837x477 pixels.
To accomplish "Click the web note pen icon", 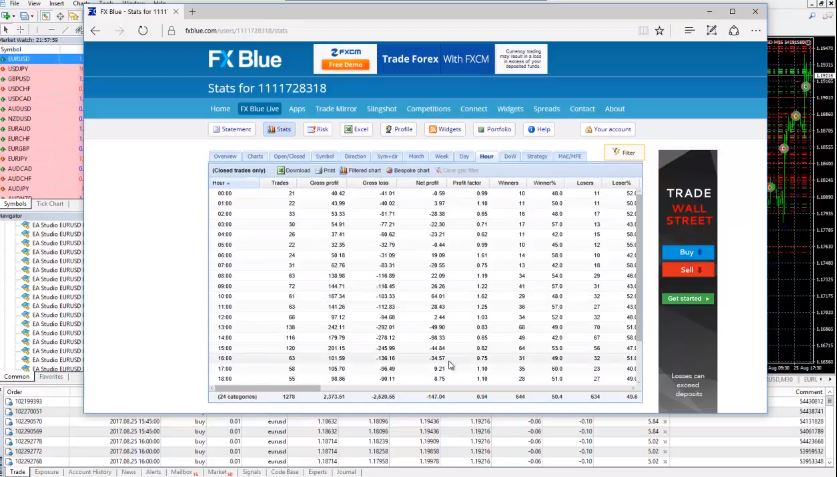I will point(712,31).
